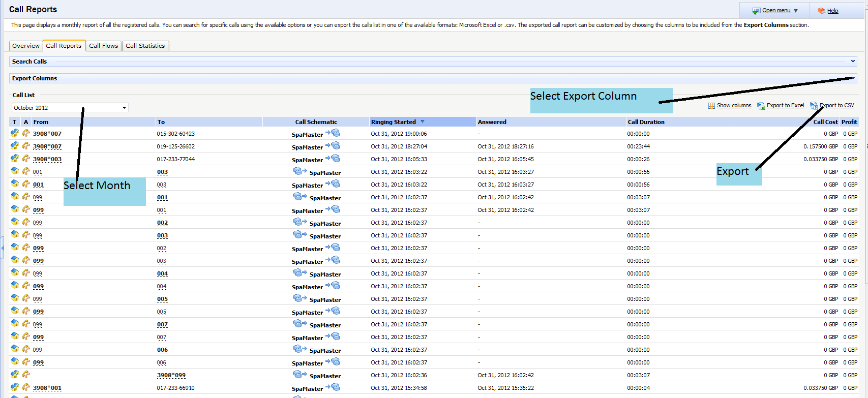This screenshot has width=868, height=398.
Task: Click schematic icon in 16:02:36 row
Action: (300, 375)
